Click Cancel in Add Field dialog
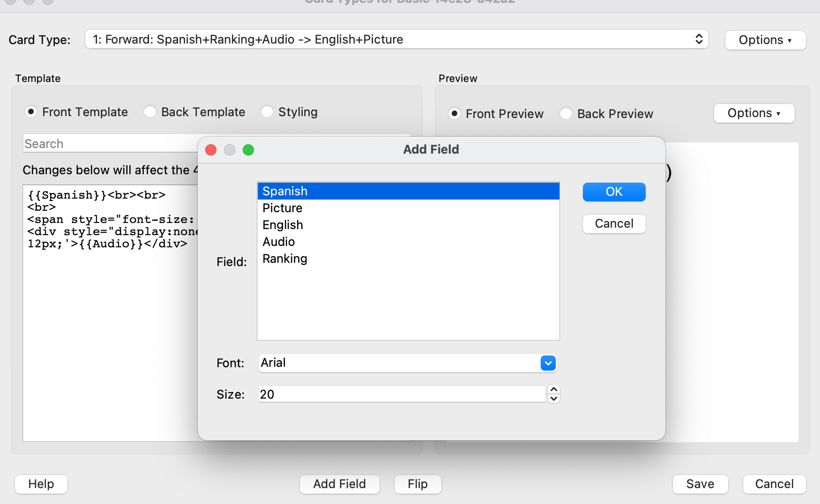Image resolution: width=820 pixels, height=504 pixels. pos(614,224)
